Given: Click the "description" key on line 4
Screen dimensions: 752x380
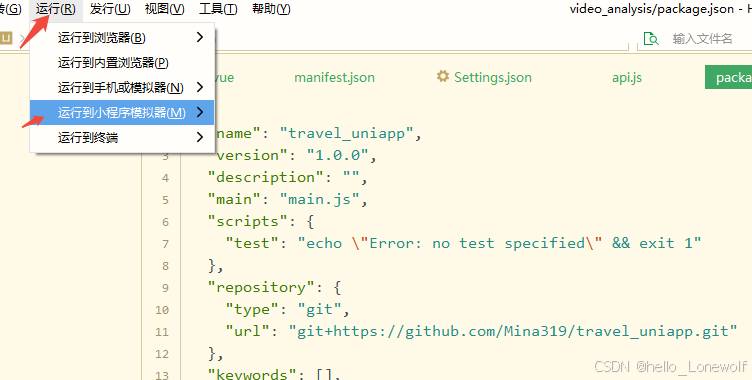Looking at the screenshot, I should tap(266, 177).
